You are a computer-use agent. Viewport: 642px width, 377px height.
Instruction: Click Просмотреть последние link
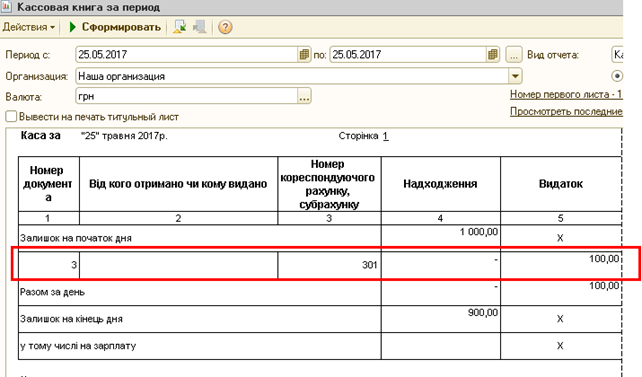click(566, 111)
